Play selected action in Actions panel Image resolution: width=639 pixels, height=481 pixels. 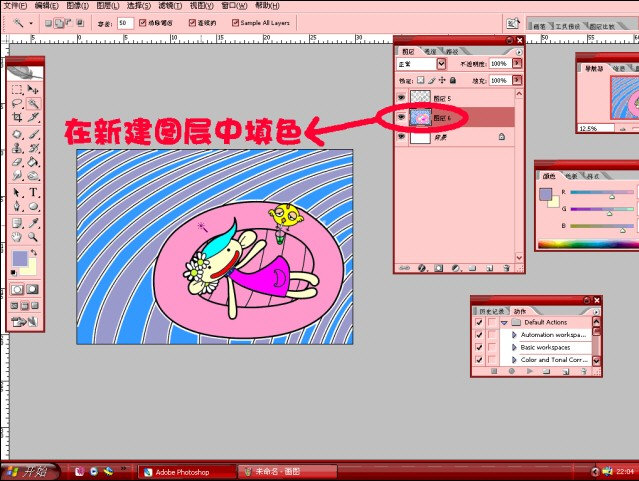pos(530,371)
